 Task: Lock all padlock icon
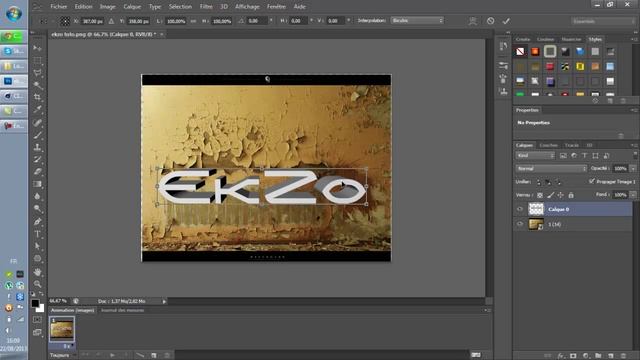click(571, 195)
